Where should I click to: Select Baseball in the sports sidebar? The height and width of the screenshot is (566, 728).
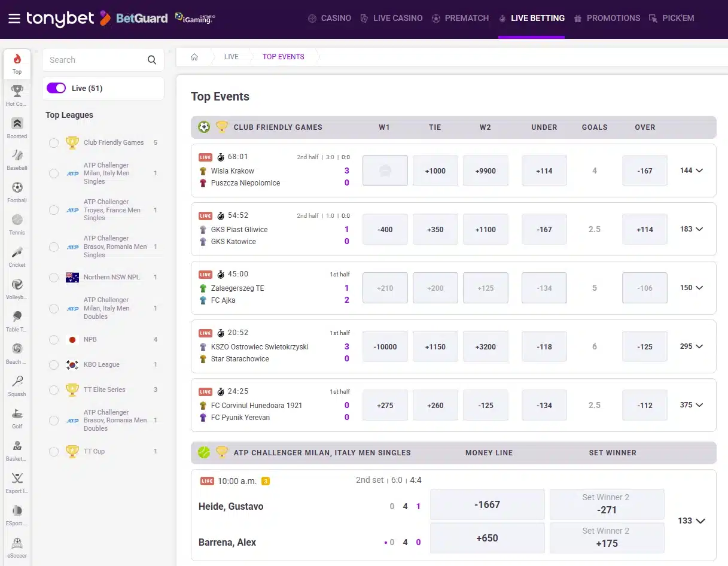click(17, 160)
